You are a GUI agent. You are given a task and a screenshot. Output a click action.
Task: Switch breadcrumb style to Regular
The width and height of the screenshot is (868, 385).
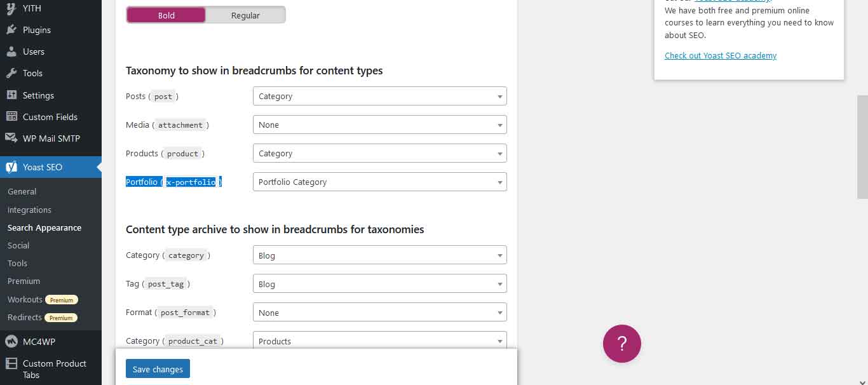pyautogui.click(x=245, y=15)
